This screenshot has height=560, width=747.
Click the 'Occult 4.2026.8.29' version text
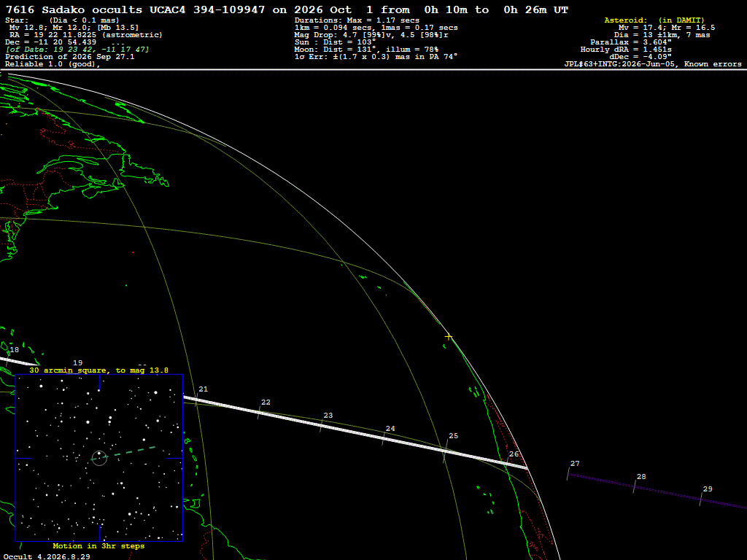(47, 556)
